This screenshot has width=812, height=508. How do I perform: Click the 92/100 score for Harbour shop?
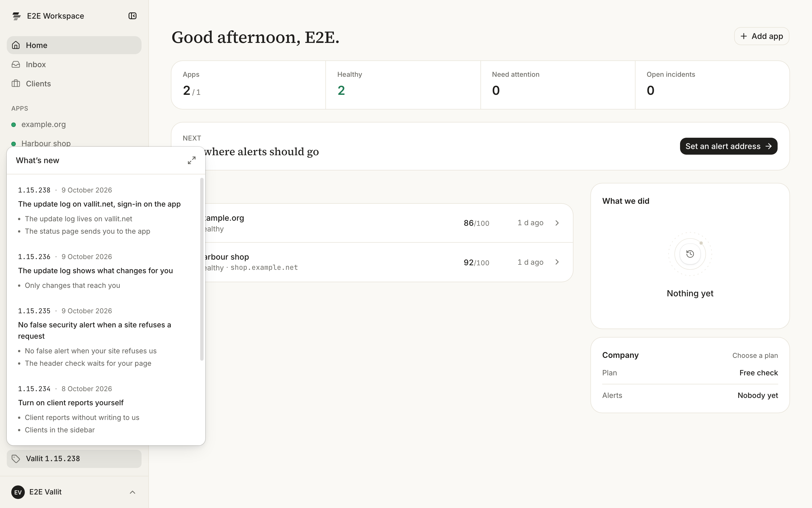pos(476,262)
